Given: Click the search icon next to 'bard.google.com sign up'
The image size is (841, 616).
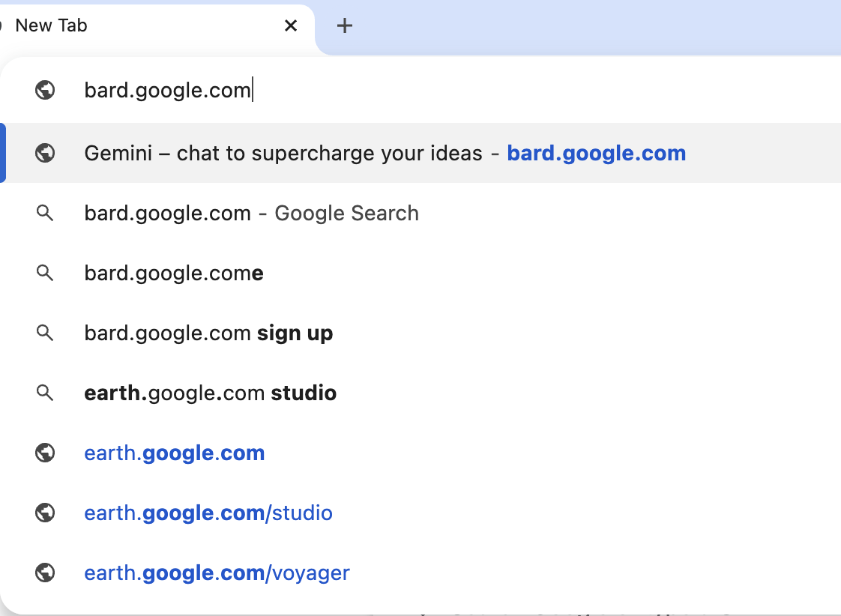Looking at the screenshot, I should pyautogui.click(x=45, y=333).
